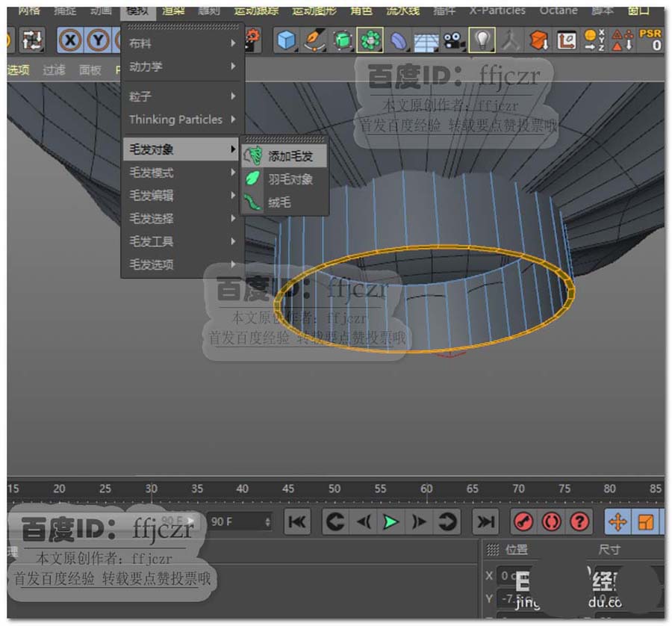Expand the 毛发工具 hair tools submenu
Viewport: 672px width, 626px height.
pos(183,241)
